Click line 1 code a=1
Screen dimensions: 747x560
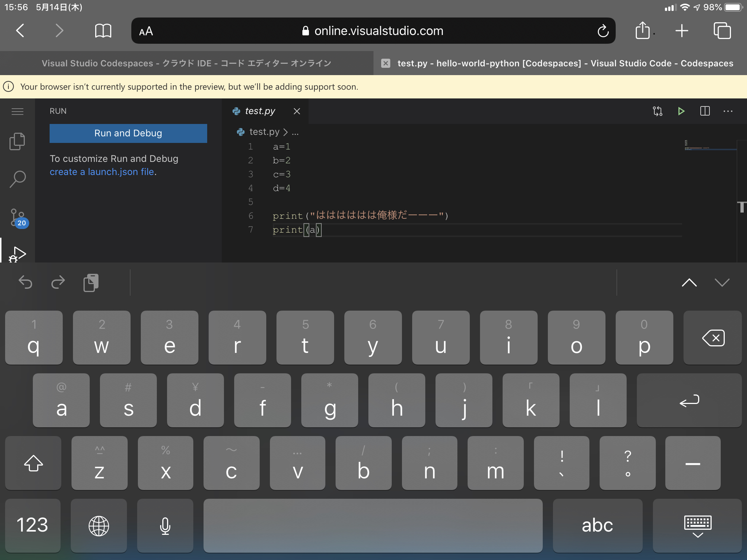(x=282, y=147)
